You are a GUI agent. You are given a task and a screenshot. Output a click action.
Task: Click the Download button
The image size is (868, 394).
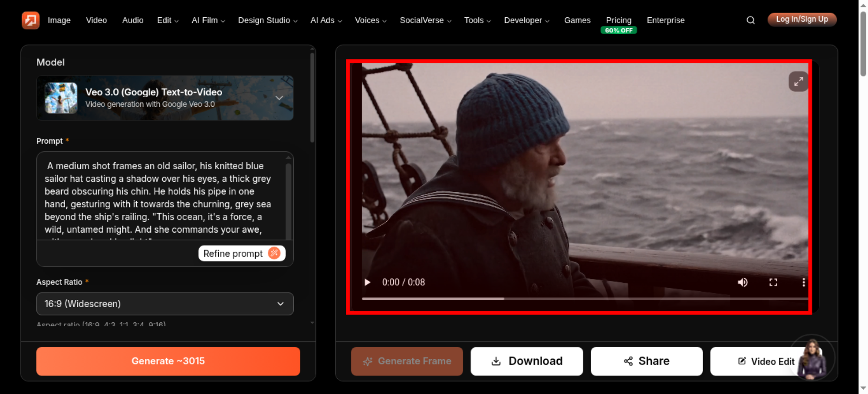pyautogui.click(x=526, y=361)
